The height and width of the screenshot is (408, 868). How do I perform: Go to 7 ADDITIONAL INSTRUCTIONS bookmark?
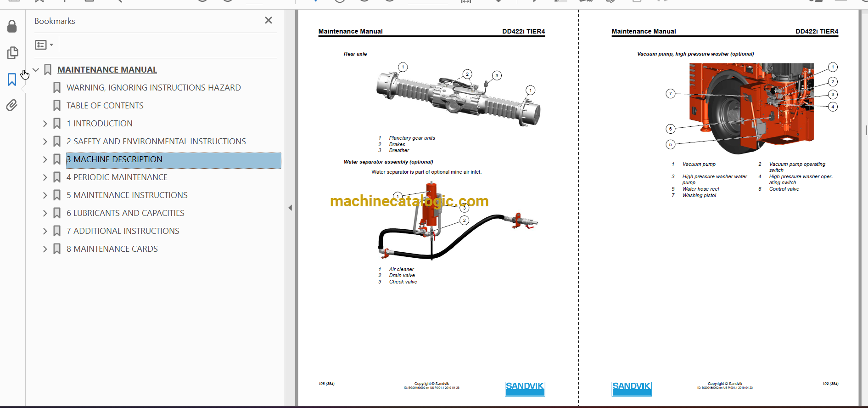coord(123,231)
